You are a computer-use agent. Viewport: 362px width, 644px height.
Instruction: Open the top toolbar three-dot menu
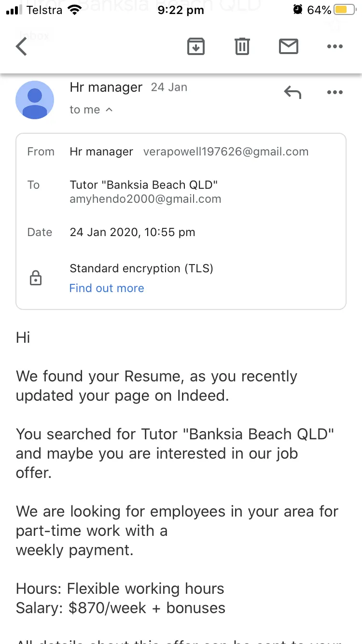tap(335, 47)
